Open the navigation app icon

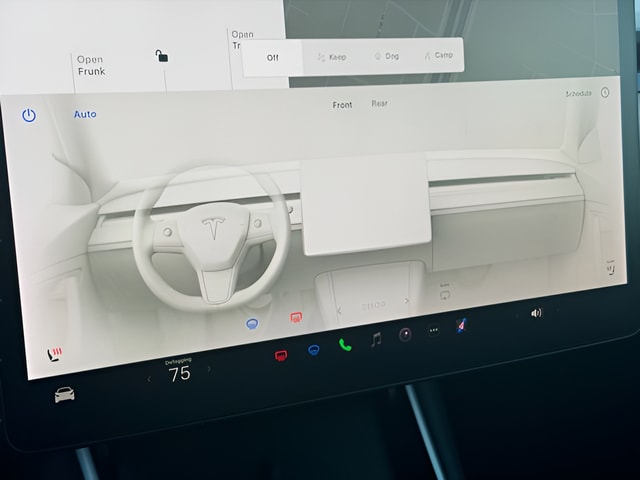tap(462, 325)
